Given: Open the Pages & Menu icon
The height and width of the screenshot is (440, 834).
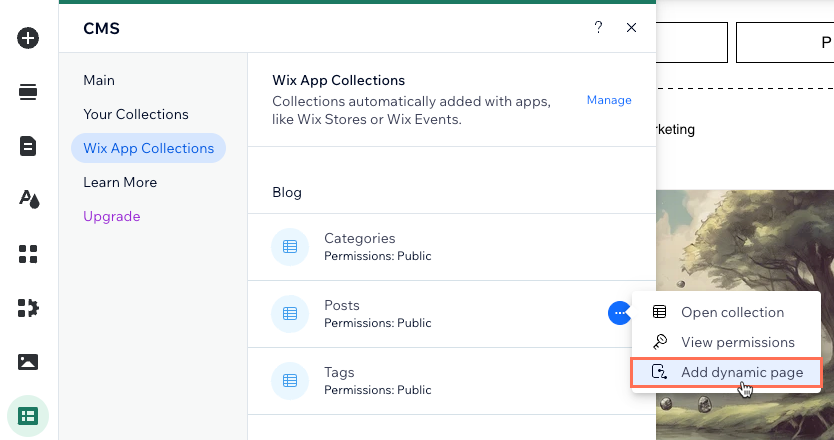Looking at the screenshot, I should (28, 146).
